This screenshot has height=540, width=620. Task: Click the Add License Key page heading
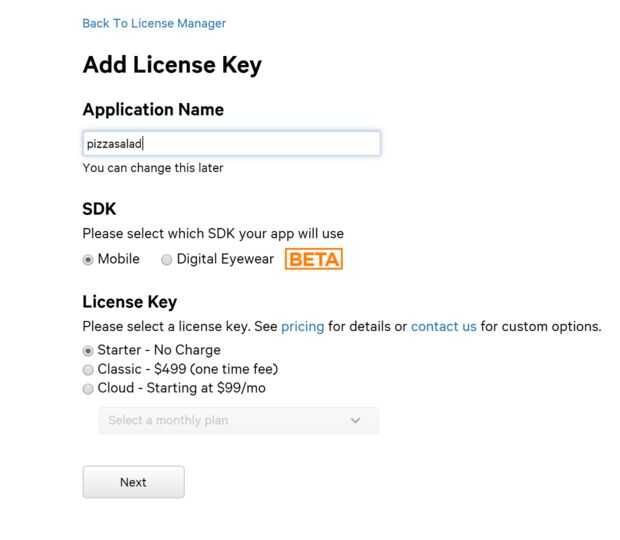[172, 66]
